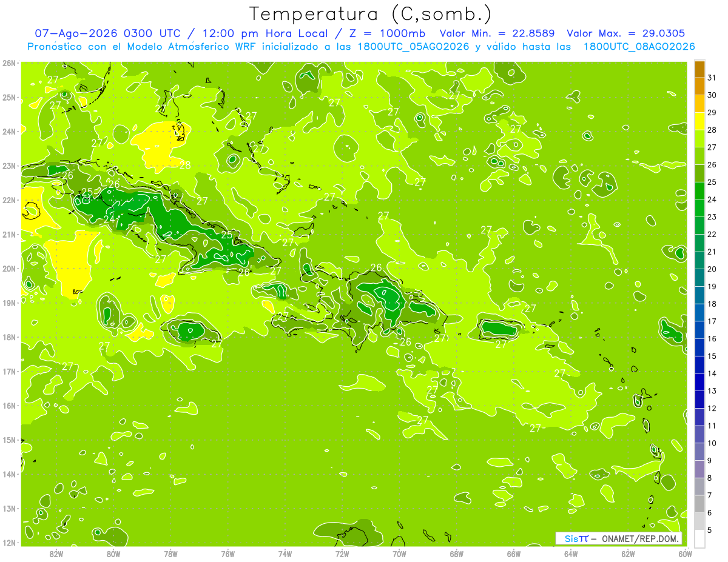728x562 pixels.
Task: Click the "21N" latitude axis label
Action: point(9,234)
